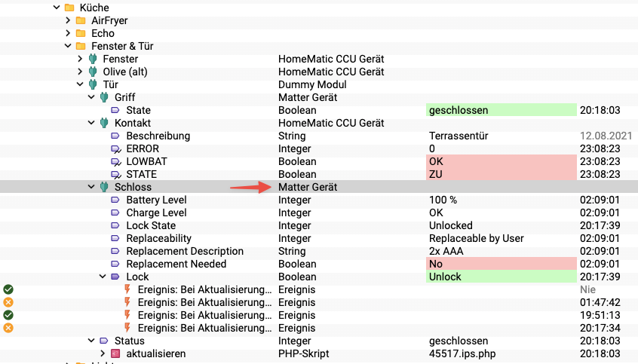Screen dimensions: 638x364
Task: Expand the Olive (alt) device node
Action: pyautogui.click(x=81, y=72)
